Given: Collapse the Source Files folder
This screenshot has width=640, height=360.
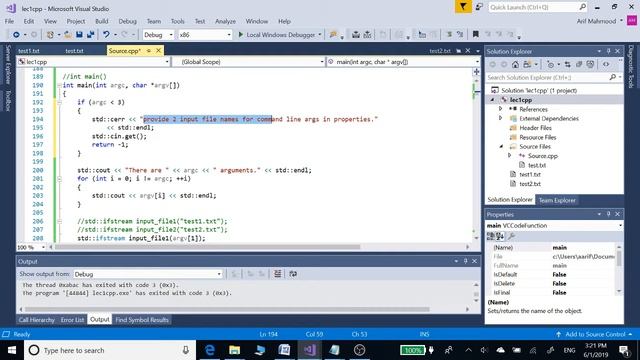Looking at the screenshot, I should (502, 147).
